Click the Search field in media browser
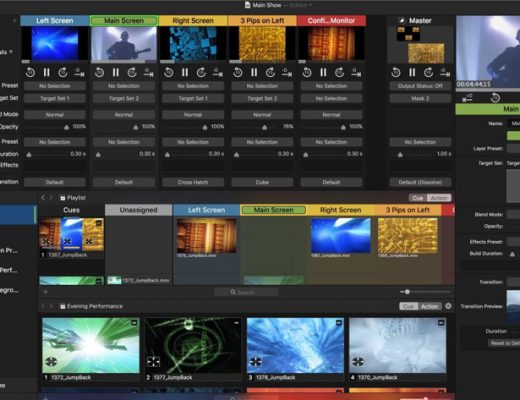Image resolution: width=520 pixels, height=400 pixels. pyautogui.click(x=246, y=292)
